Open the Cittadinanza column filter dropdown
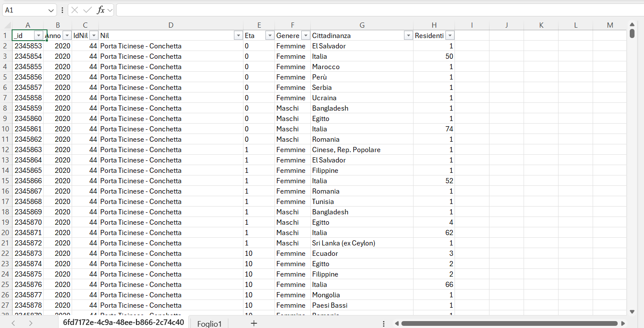The width and height of the screenshot is (644, 328). (x=408, y=36)
